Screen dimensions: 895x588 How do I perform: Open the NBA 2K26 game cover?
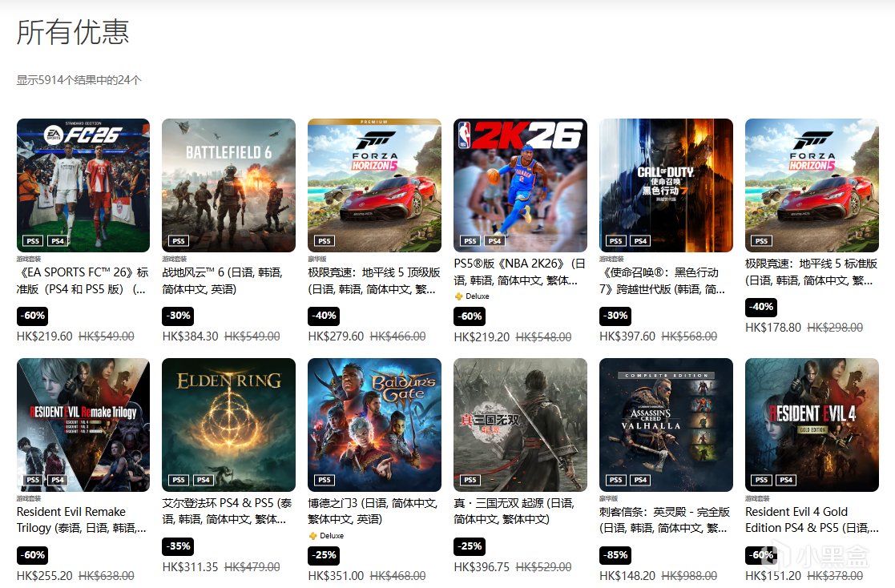521,185
